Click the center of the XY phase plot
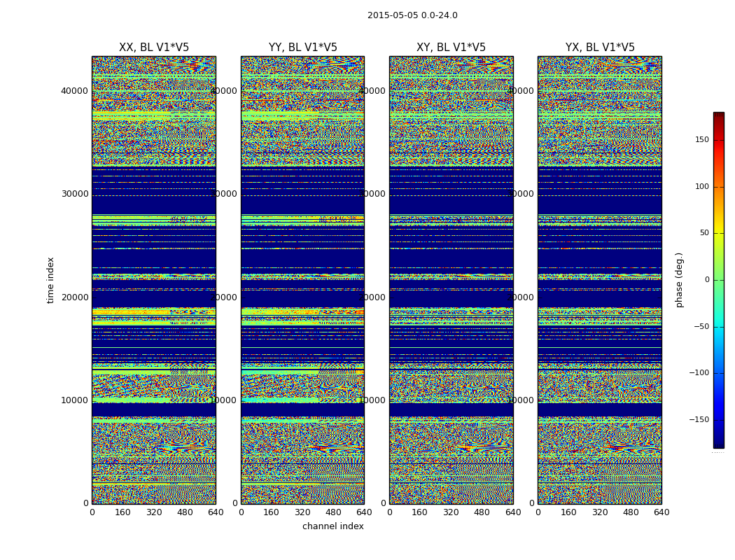735x560 pixels. (x=451, y=280)
